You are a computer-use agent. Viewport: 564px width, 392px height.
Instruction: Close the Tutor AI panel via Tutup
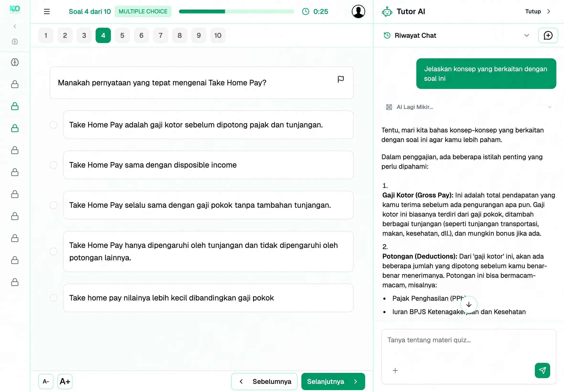pos(538,11)
